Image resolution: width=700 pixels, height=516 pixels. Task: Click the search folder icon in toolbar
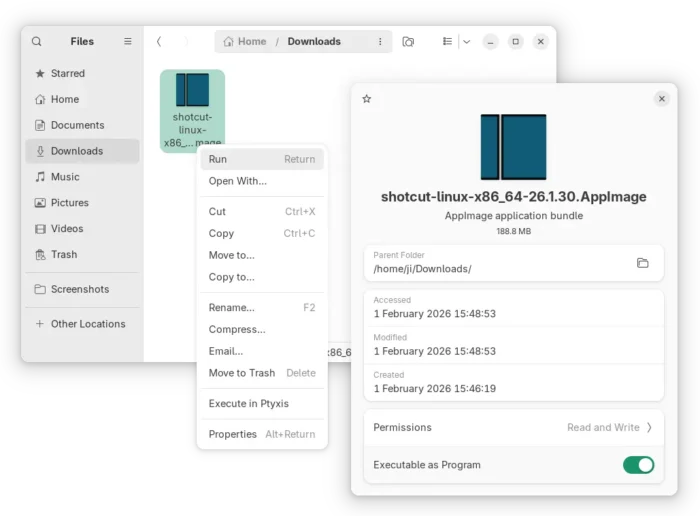[x=408, y=42]
